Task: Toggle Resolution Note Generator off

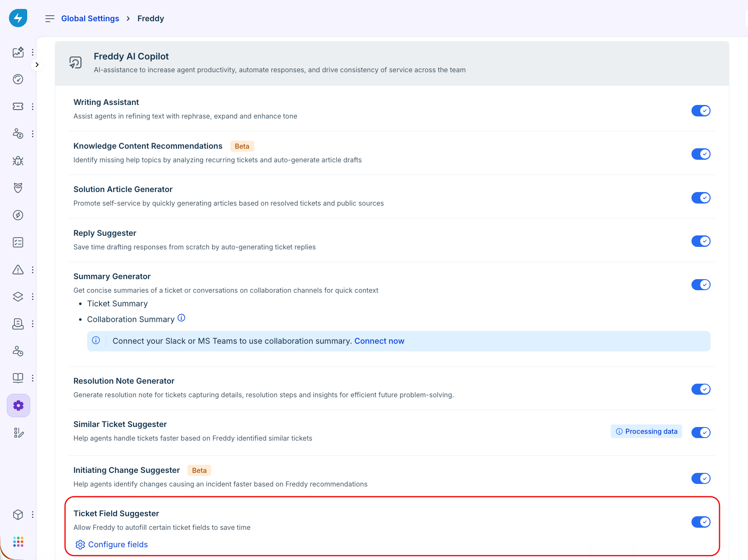Action: click(701, 389)
